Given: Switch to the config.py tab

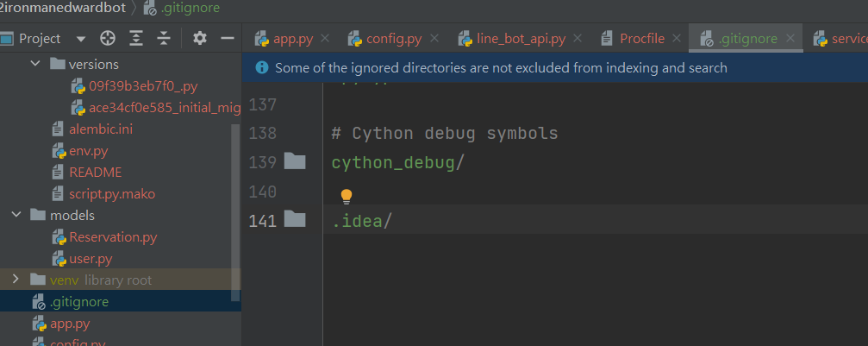Looking at the screenshot, I should [390, 39].
